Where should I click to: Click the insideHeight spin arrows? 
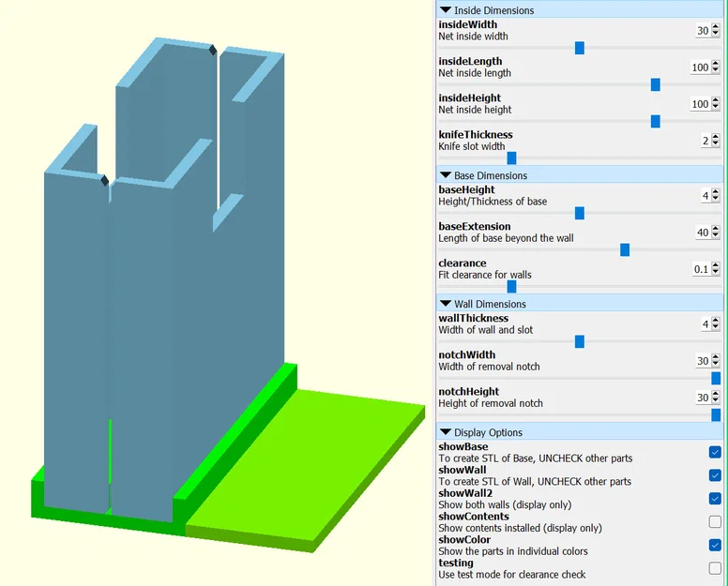click(716, 104)
